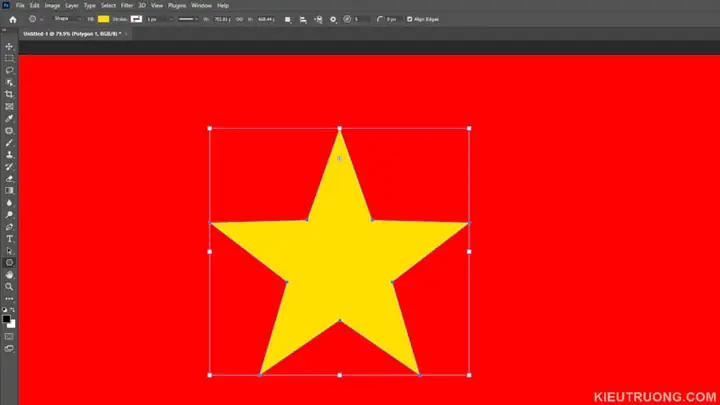This screenshot has height=405, width=720.
Task: Open the gear path options
Action: click(333, 19)
